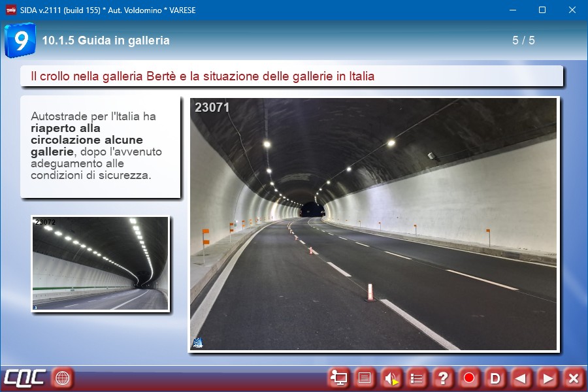Close the lesson with red X button
Viewport: 588px width, 392px height.
click(573, 378)
